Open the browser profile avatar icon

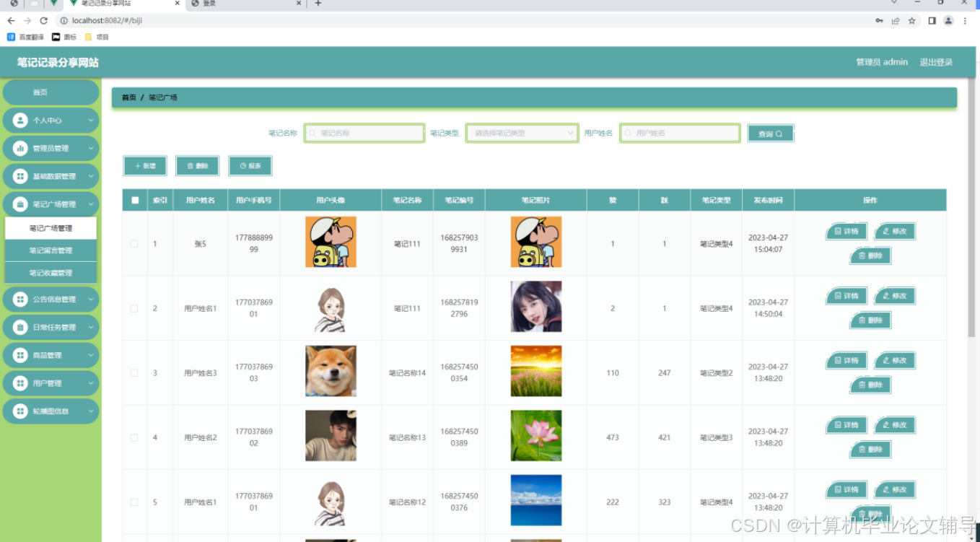pyautogui.click(x=948, y=21)
